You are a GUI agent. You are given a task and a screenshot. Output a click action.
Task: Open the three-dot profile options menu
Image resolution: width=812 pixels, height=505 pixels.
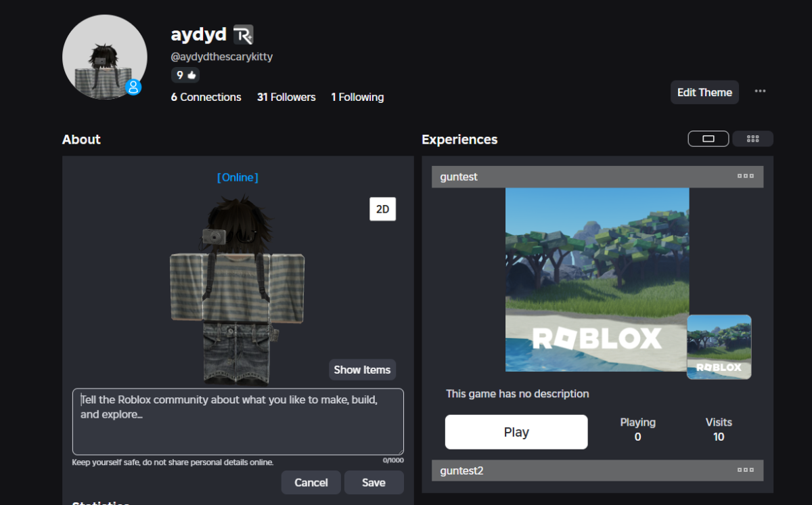(760, 91)
